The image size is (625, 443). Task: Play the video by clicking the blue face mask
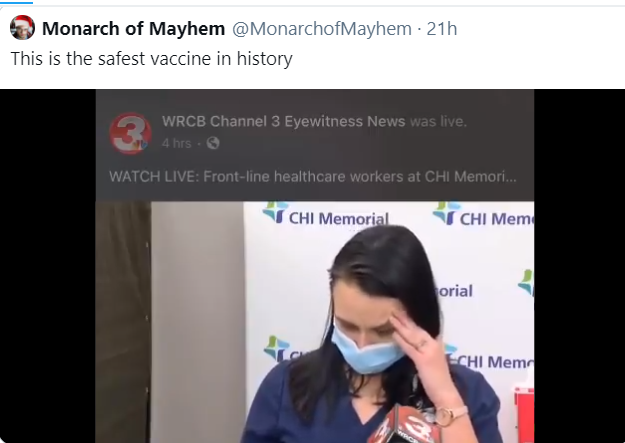365,352
